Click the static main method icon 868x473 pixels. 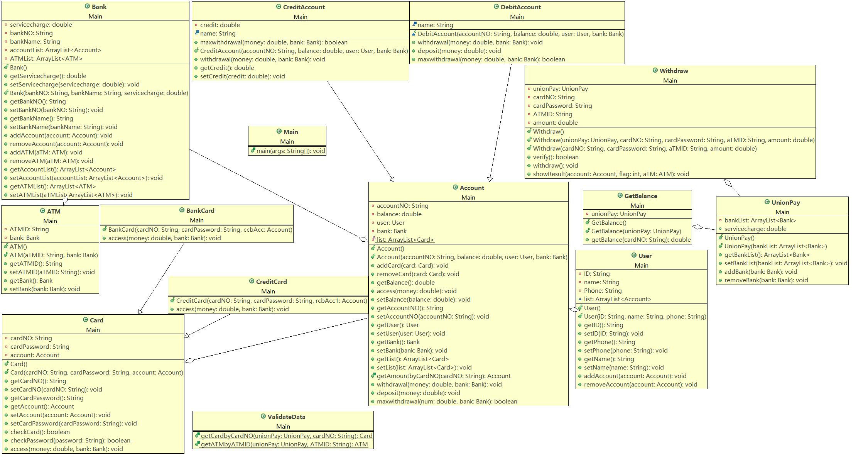(253, 151)
